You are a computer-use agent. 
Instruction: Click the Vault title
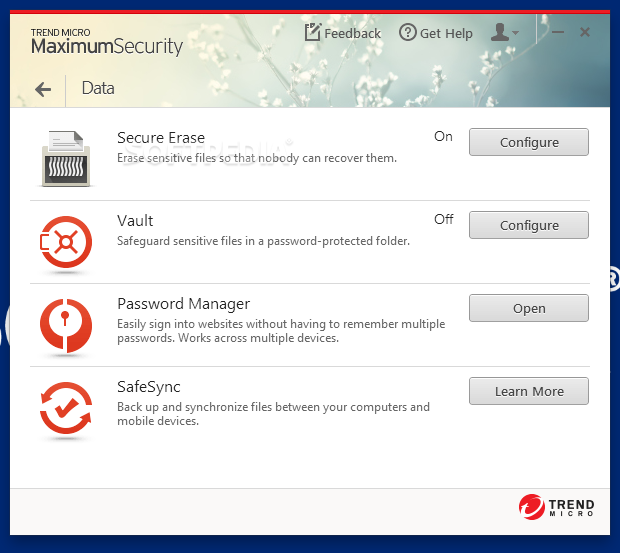click(135, 221)
